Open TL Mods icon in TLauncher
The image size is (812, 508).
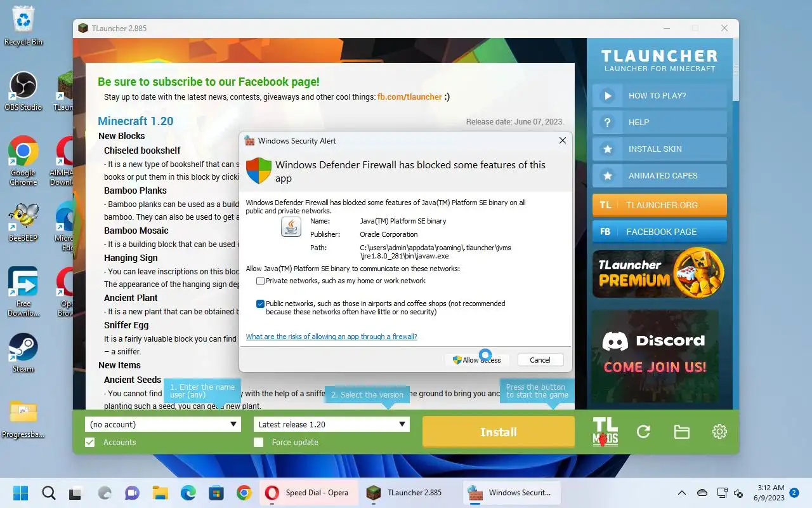click(x=605, y=432)
